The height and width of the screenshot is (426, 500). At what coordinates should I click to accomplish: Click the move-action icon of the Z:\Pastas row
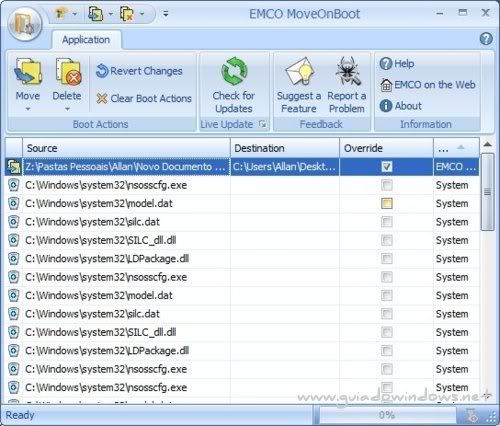point(14,167)
